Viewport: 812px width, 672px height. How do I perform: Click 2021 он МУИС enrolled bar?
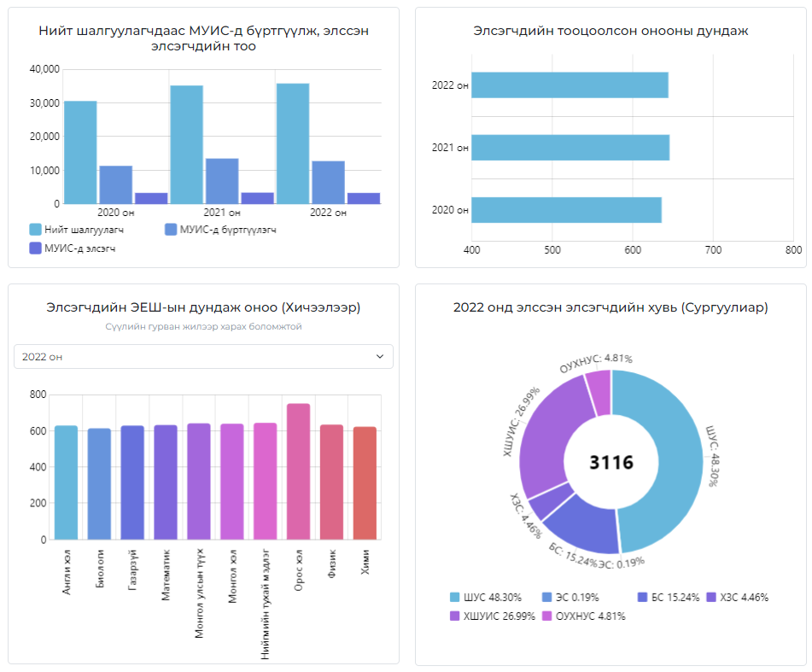(257, 198)
